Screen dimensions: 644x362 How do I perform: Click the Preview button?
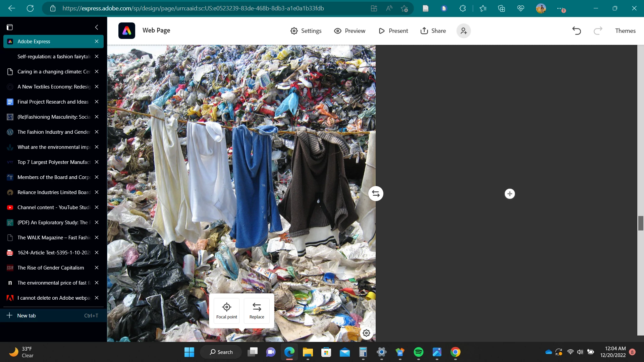click(x=350, y=31)
